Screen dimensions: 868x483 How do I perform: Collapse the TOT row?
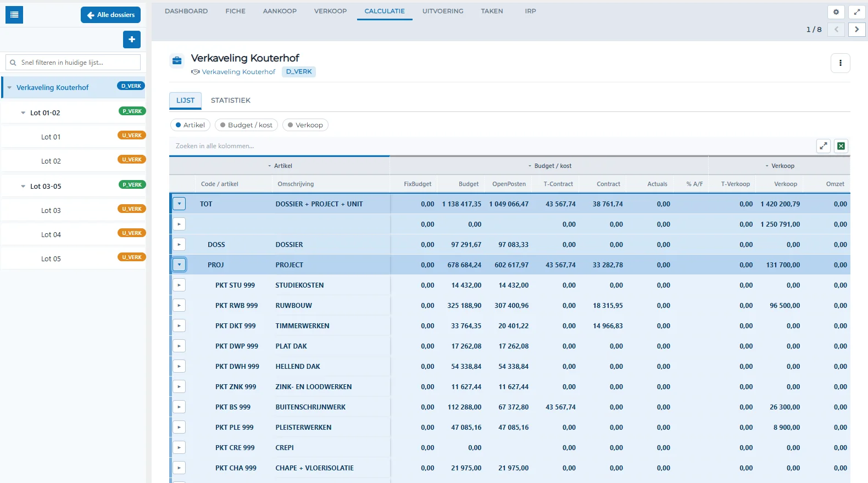[x=179, y=204]
